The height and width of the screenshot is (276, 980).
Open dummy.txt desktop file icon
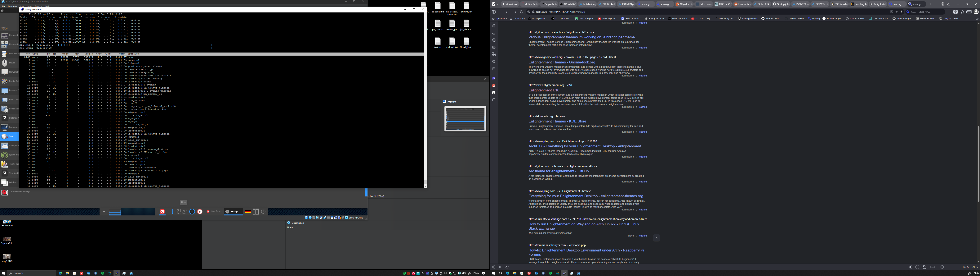tap(466, 7)
